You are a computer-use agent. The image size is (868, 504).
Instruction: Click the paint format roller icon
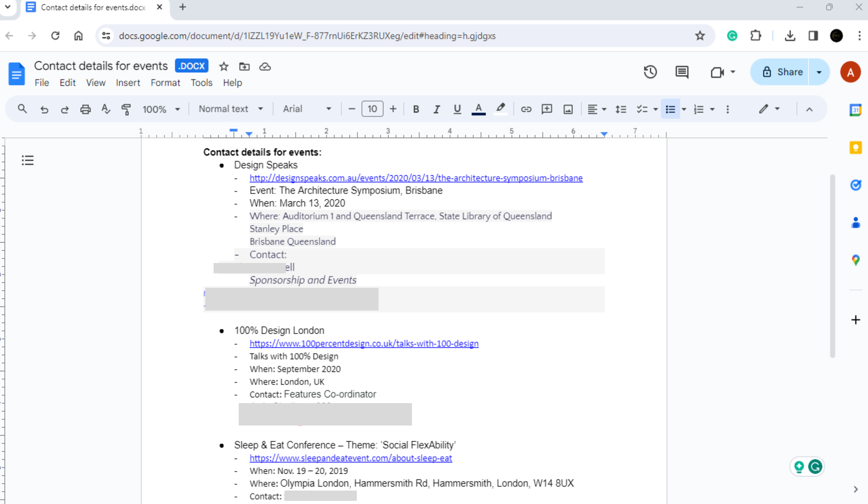[x=126, y=109]
